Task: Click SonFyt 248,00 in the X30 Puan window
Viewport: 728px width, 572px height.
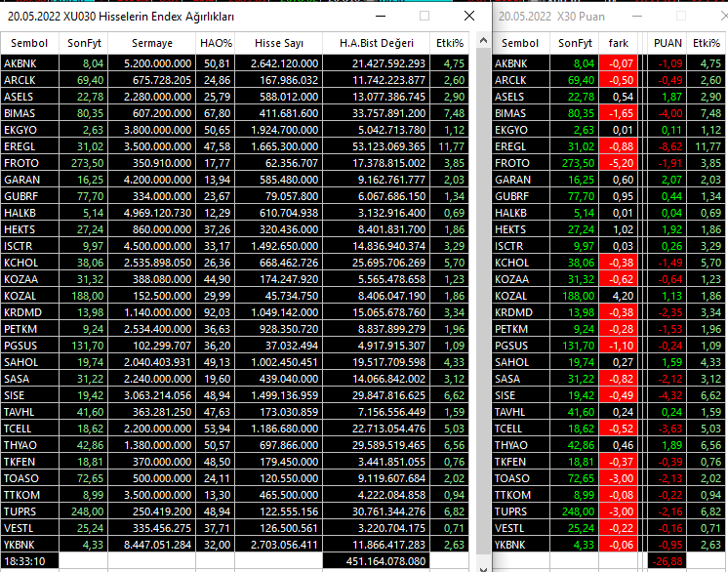Action: [x=575, y=511]
